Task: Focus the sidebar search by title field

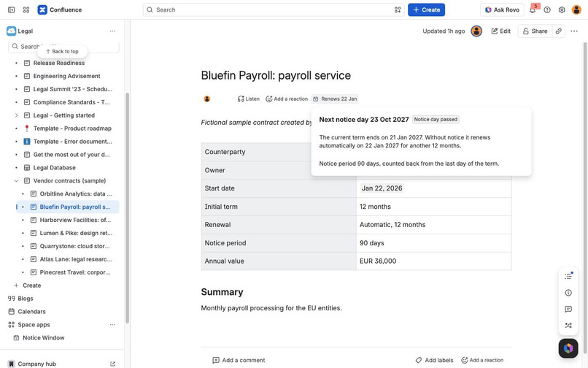Action: coord(63,47)
